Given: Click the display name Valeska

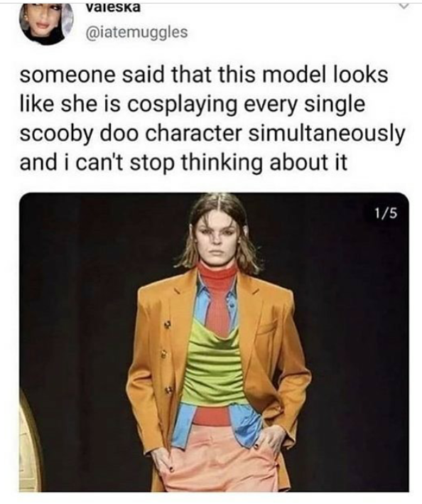Looking at the screenshot, I should click(113, 6).
